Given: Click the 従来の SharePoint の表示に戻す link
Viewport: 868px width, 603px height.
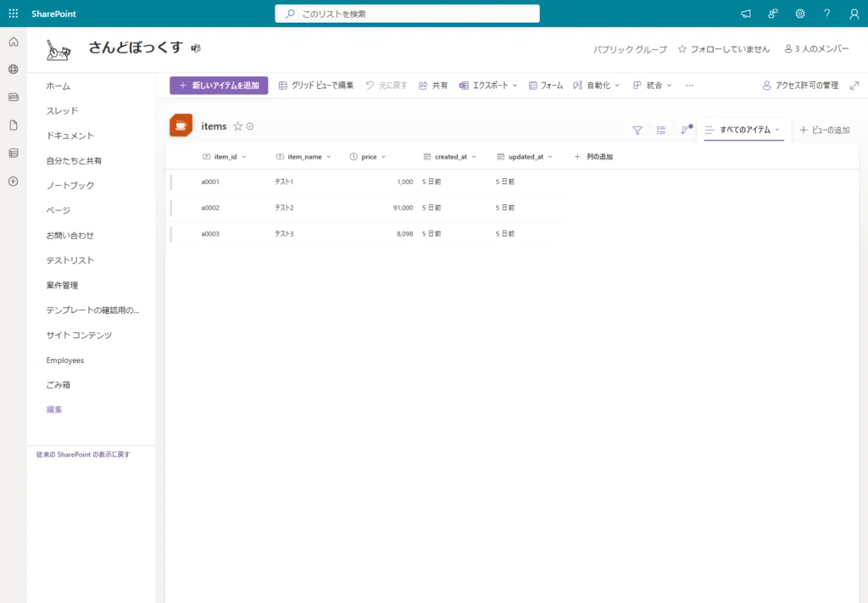Looking at the screenshot, I should click(x=82, y=455).
